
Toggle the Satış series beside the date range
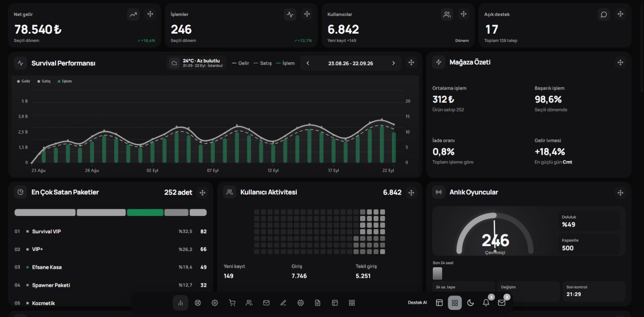(x=263, y=63)
